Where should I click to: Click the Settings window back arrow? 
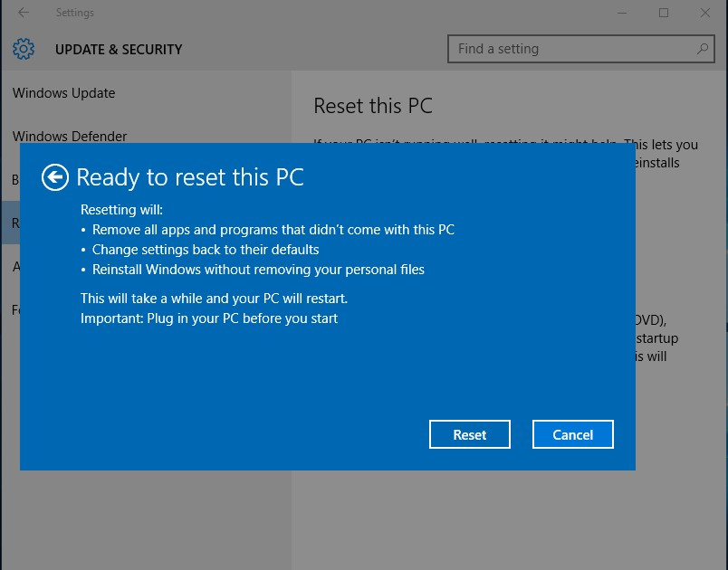coord(24,13)
